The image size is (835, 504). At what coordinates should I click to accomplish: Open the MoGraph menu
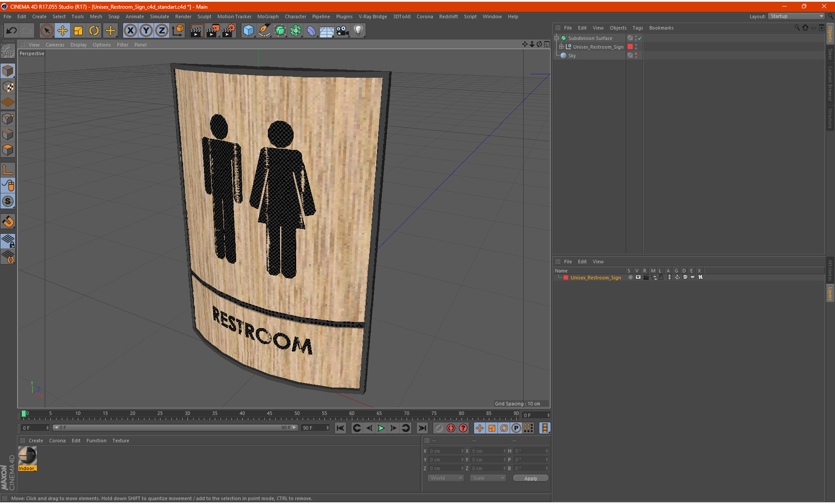pos(268,17)
